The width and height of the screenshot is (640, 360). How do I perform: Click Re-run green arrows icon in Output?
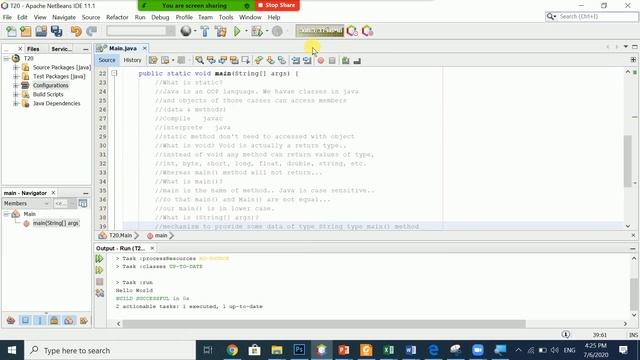click(x=100, y=259)
